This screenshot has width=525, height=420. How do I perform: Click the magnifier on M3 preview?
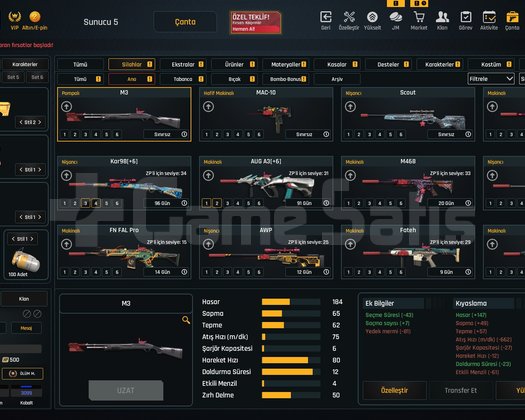pos(186,320)
